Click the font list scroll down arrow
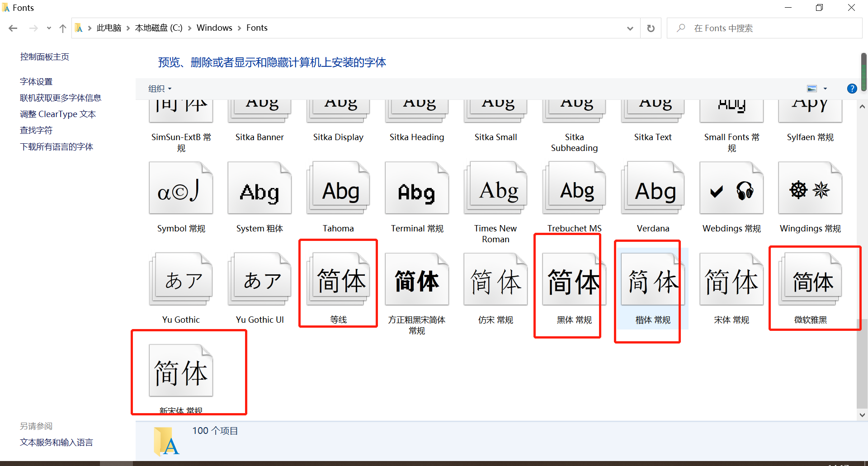This screenshot has height=466, width=868. [x=862, y=415]
